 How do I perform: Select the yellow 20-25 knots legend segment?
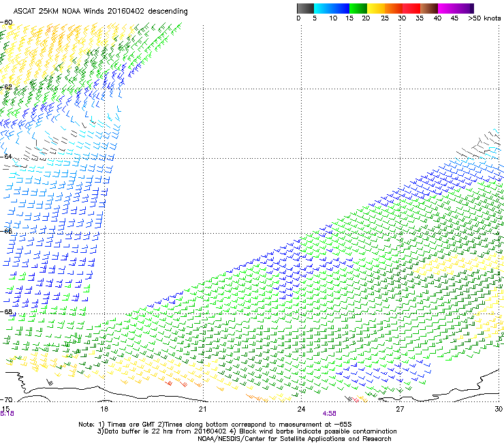376,8
